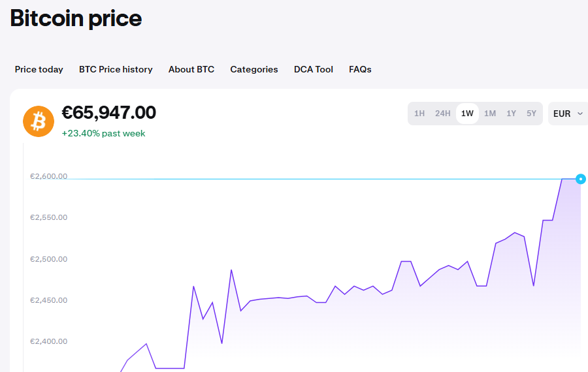This screenshot has height=372, width=588.
Task: Switch chart to 1Y range
Action: click(x=511, y=114)
